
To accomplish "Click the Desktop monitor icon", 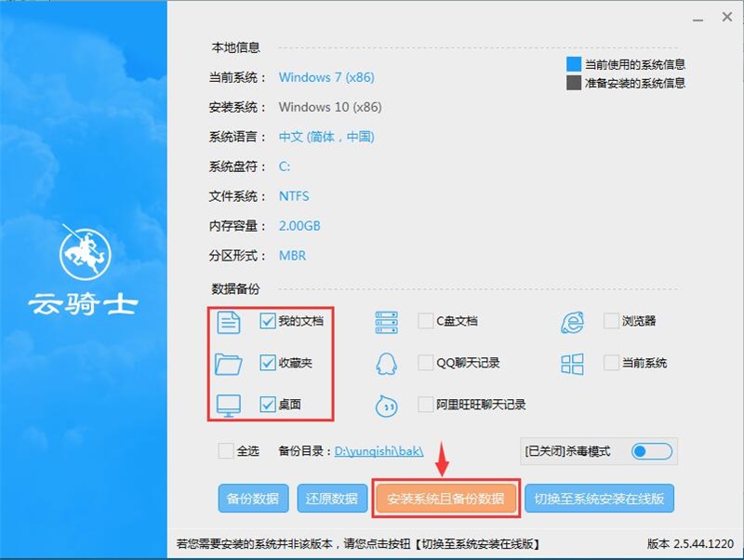I will click(228, 406).
